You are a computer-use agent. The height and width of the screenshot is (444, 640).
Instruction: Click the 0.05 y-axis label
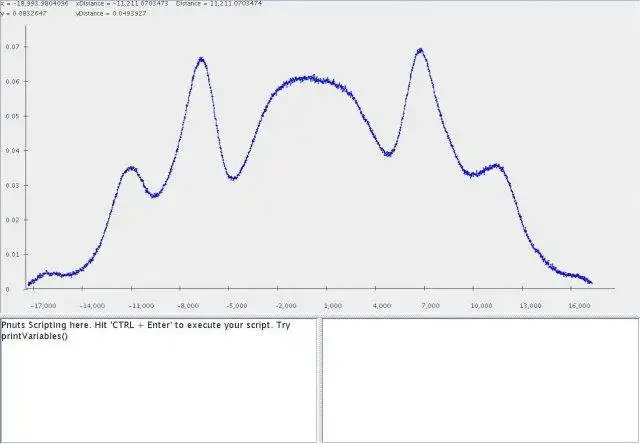[12, 116]
